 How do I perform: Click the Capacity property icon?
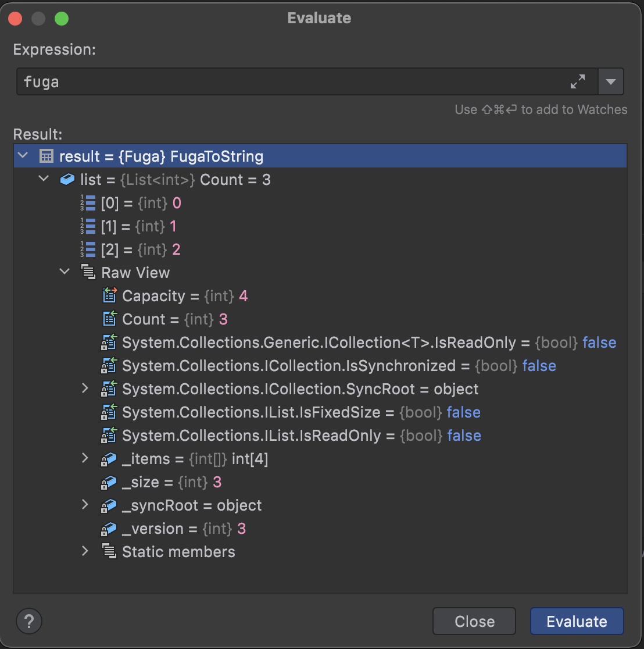point(110,295)
